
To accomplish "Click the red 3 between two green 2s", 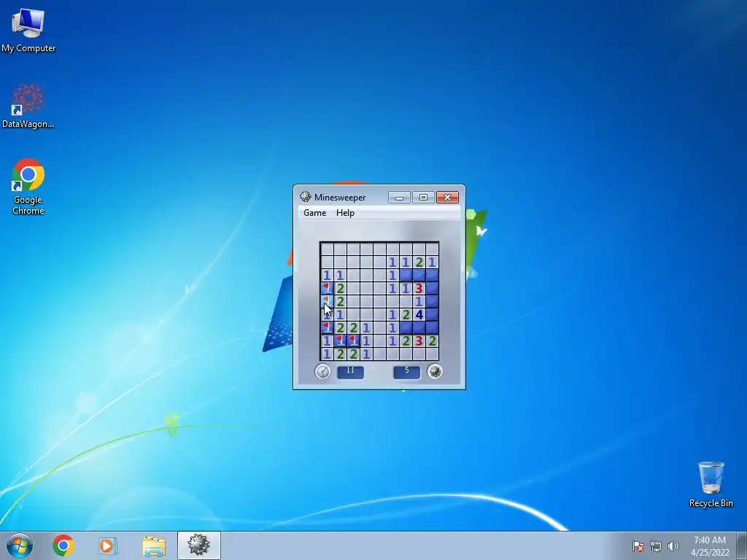I will 419,341.
